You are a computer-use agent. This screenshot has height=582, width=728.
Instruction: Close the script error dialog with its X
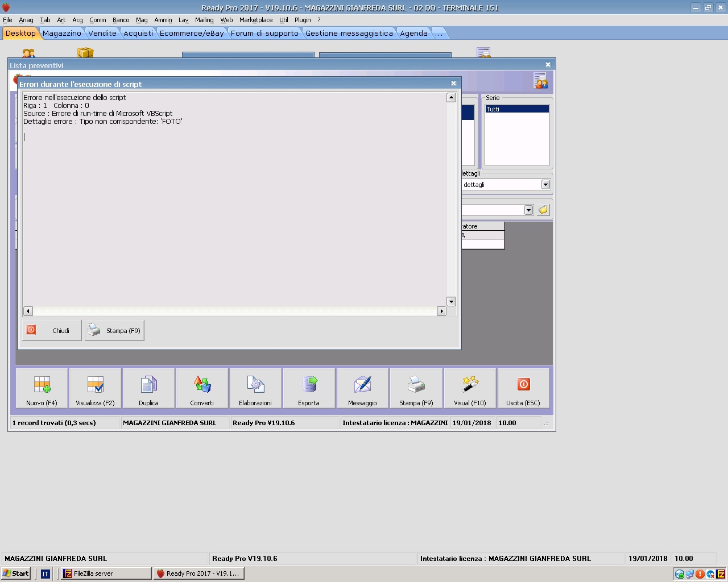pos(453,84)
